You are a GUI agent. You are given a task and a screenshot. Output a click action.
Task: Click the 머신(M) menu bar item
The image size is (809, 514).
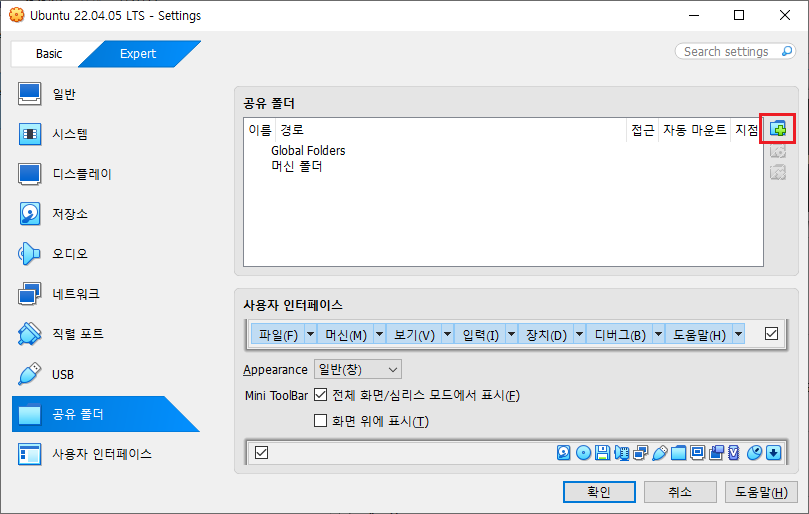click(x=346, y=335)
